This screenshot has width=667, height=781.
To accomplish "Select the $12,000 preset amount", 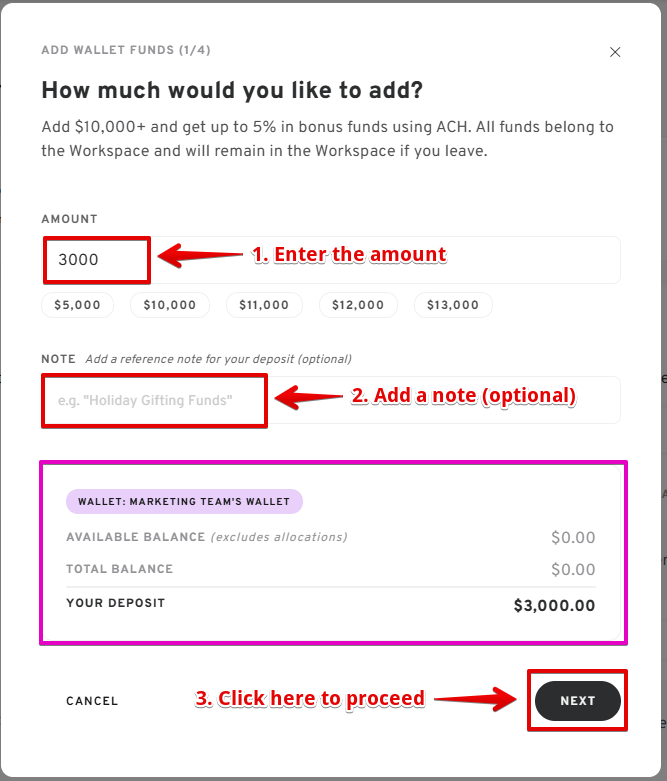I will coord(358,305).
